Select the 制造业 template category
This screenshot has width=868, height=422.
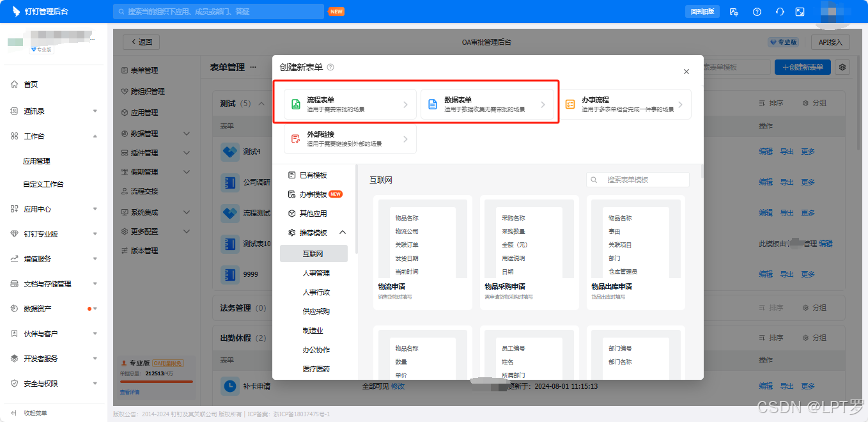313,331
